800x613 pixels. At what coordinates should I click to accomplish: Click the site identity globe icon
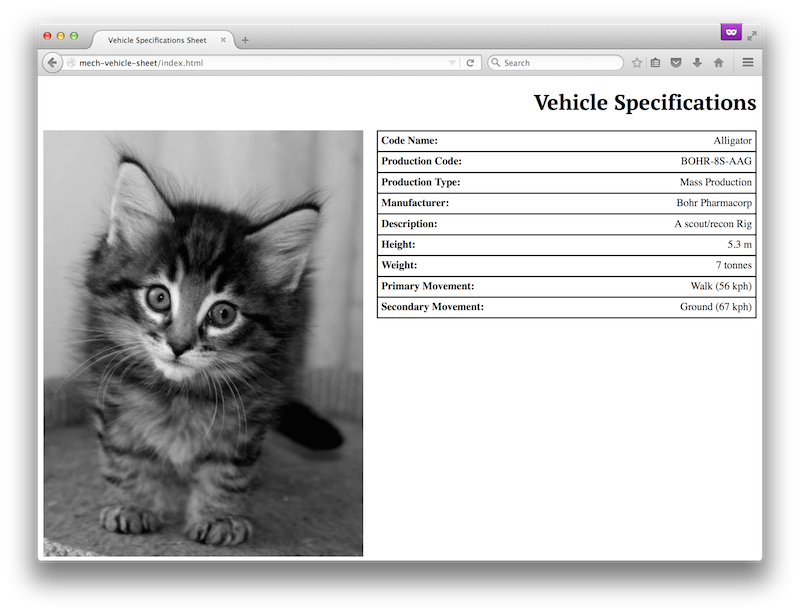point(71,63)
